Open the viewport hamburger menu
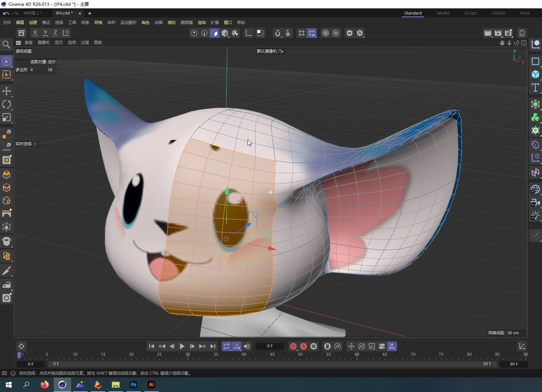The image size is (542, 392). 18,42
